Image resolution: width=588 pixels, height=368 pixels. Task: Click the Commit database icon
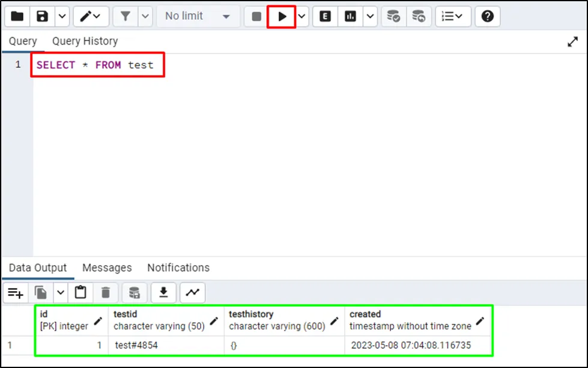coord(393,16)
